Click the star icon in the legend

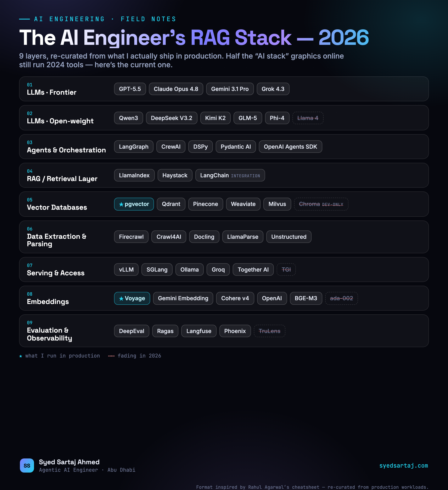(x=21, y=356)
